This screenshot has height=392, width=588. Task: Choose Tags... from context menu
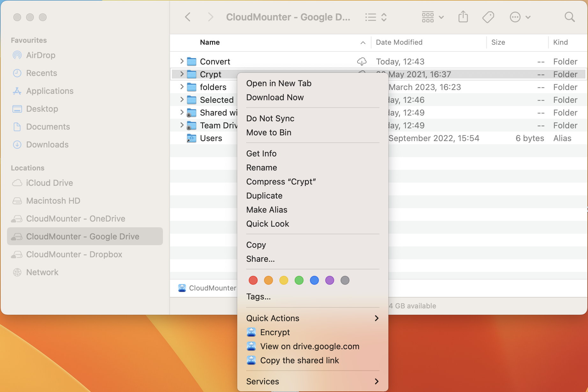(x=312, y=297)
